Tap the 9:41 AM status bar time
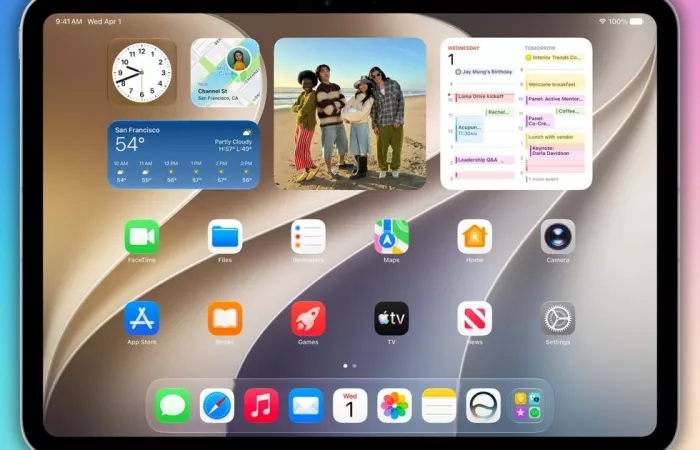 coord(69,21)
